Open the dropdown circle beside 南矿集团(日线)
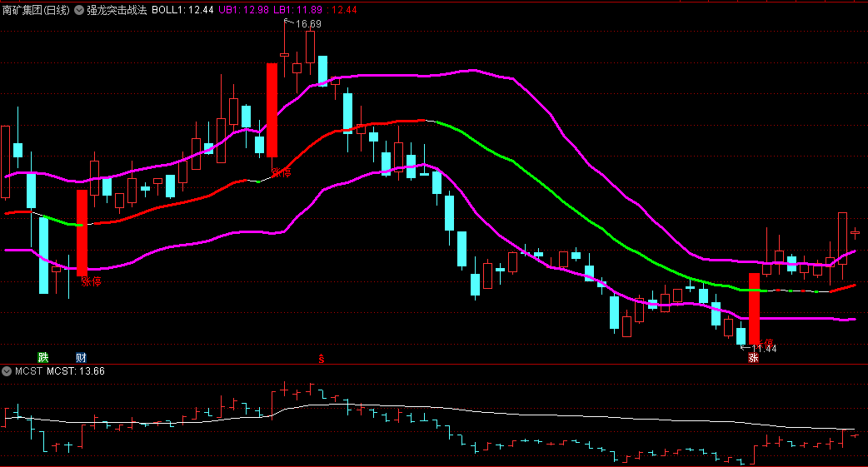Screen dimensions: 868x467 79,10
